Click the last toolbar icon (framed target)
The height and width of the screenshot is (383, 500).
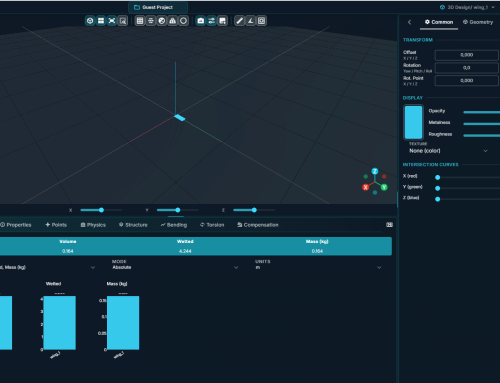coord(261,21)
